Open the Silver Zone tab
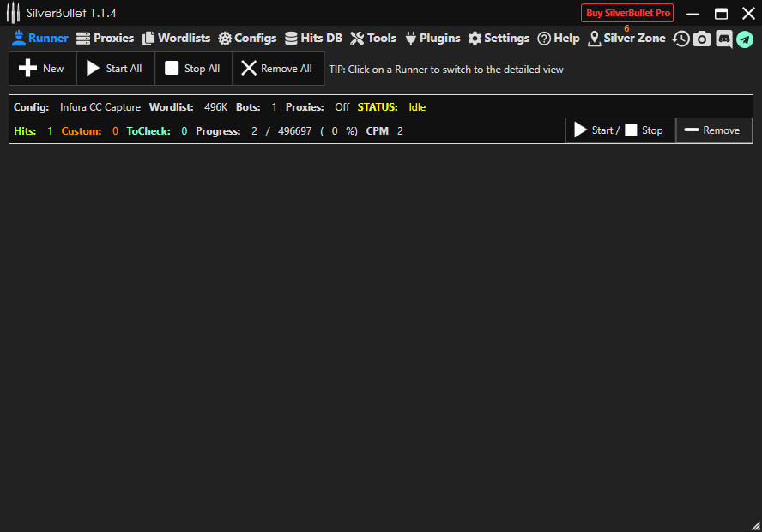 click(626, 39)
